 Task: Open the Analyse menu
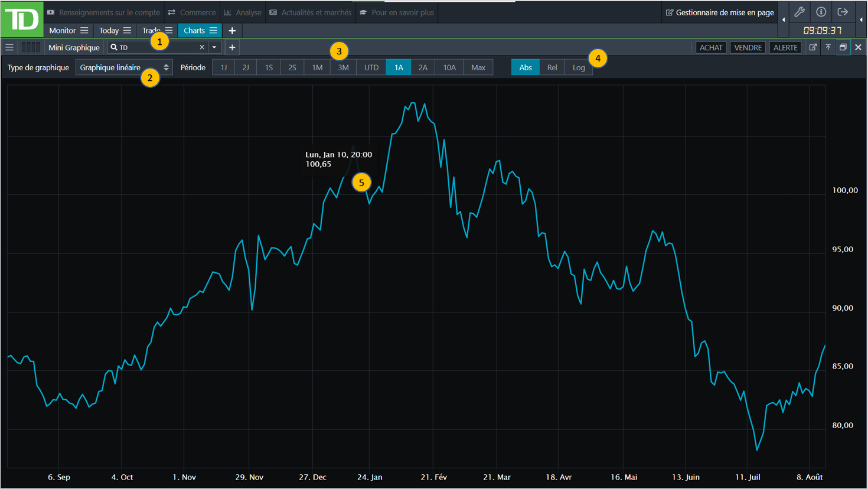click(242, 12)
